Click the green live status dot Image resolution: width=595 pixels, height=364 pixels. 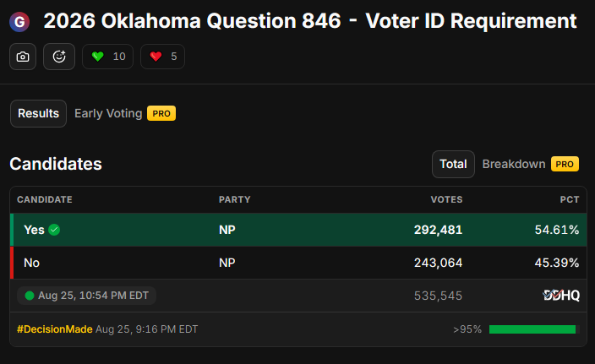coord(30,296)
